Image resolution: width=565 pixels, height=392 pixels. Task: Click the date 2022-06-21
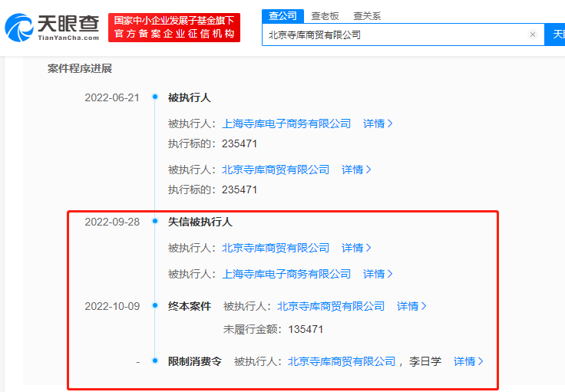point(112,97)
